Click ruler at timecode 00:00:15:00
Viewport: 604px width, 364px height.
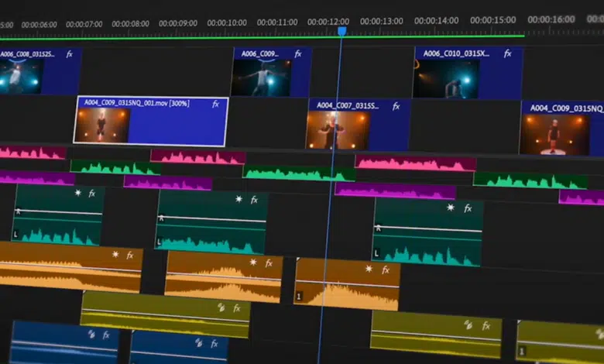click(493, 19)
